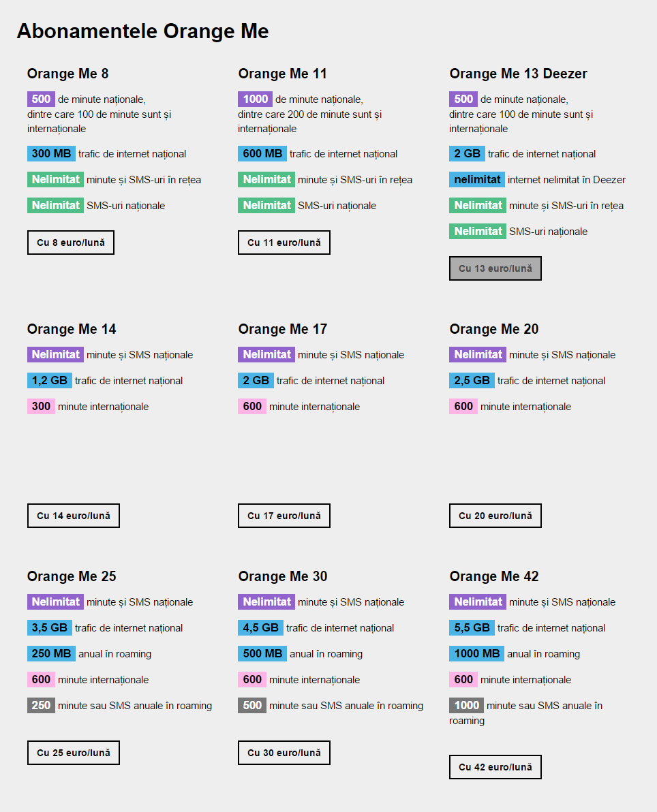The width and height of the screenshot is (657, 812).
Task: Choose the "Cu 14 euro/lună" button
Action: point(74,516)
